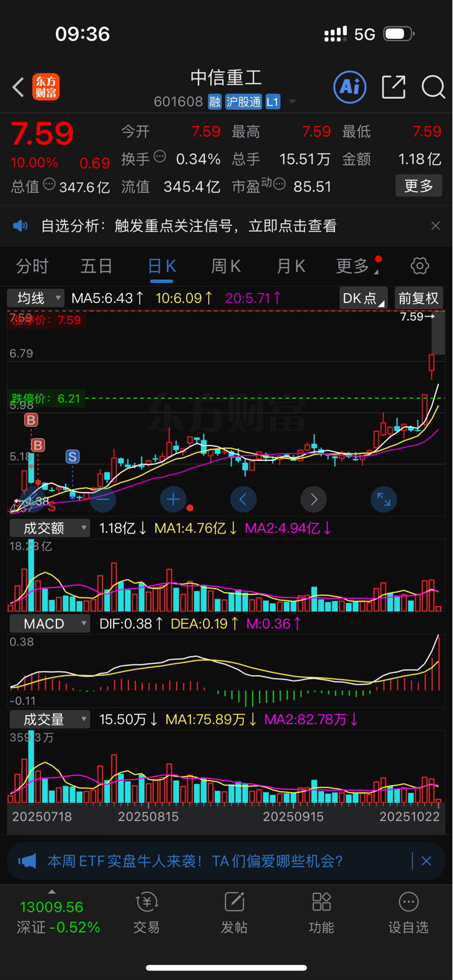Close the ETF banner

tap(426, 861)
